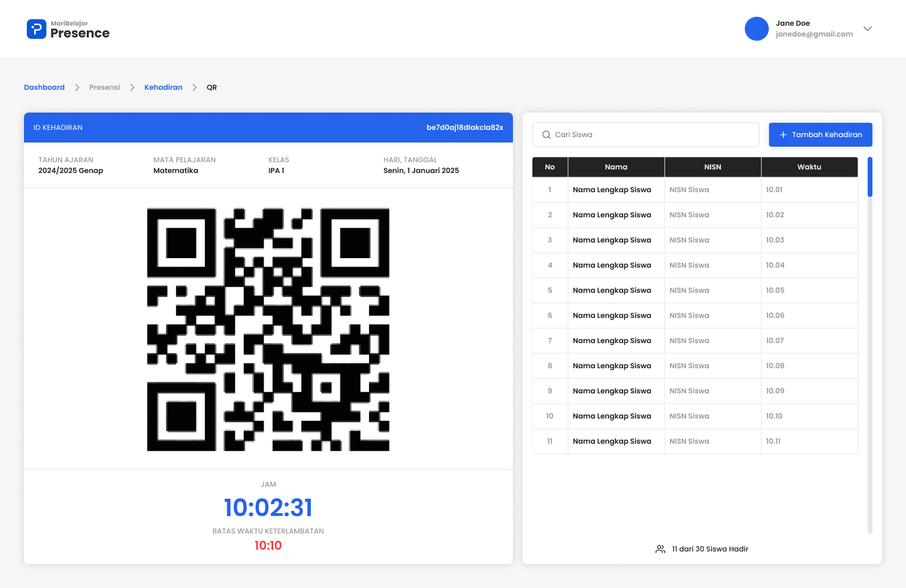906x588 pixels.
Task: Click NISN Siswa in row 11
Action: (x=689, y=441)
